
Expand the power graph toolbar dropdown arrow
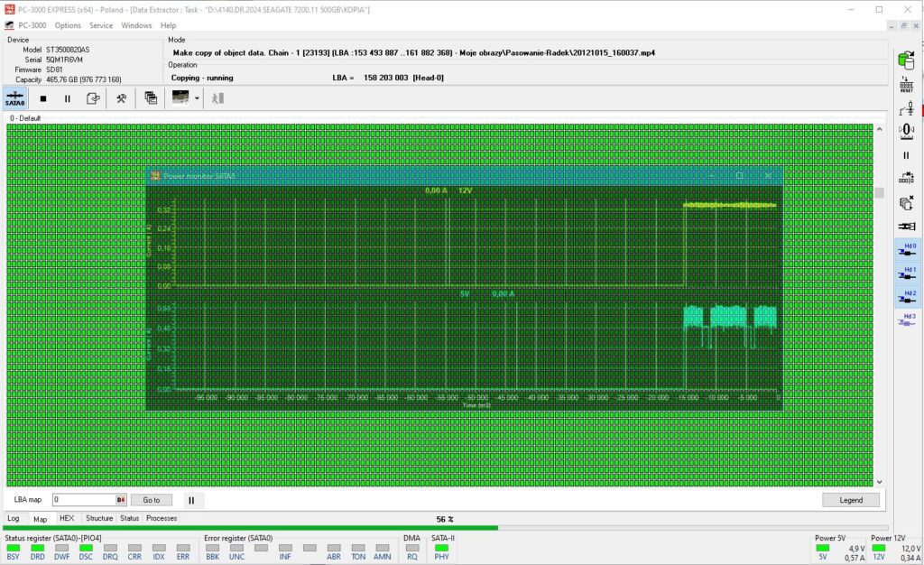tap(197, 98)
